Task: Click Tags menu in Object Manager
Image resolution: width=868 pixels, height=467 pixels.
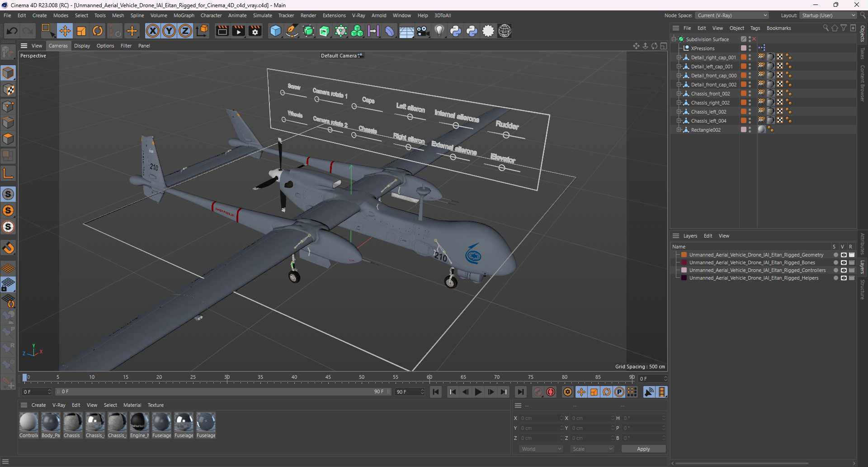Action: pyautogui.click(x=755, y=28)
